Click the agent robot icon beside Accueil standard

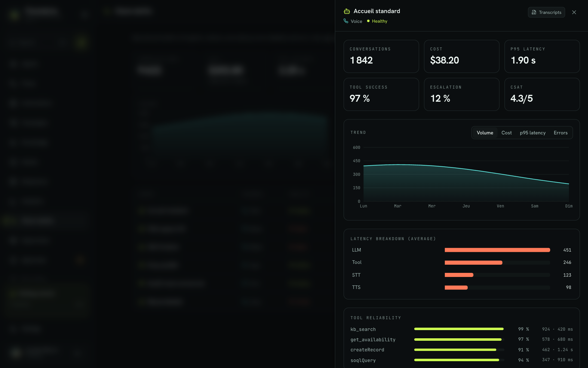coord(347,11)
